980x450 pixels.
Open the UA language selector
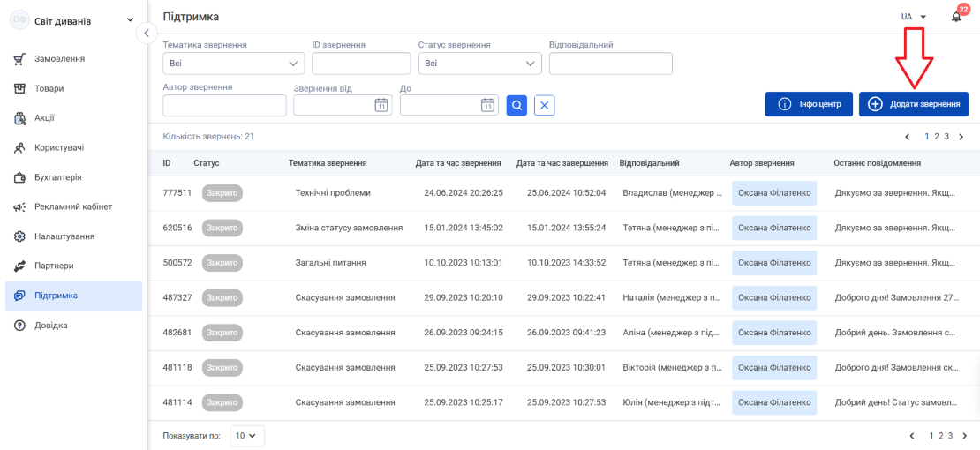pos(913,17)
